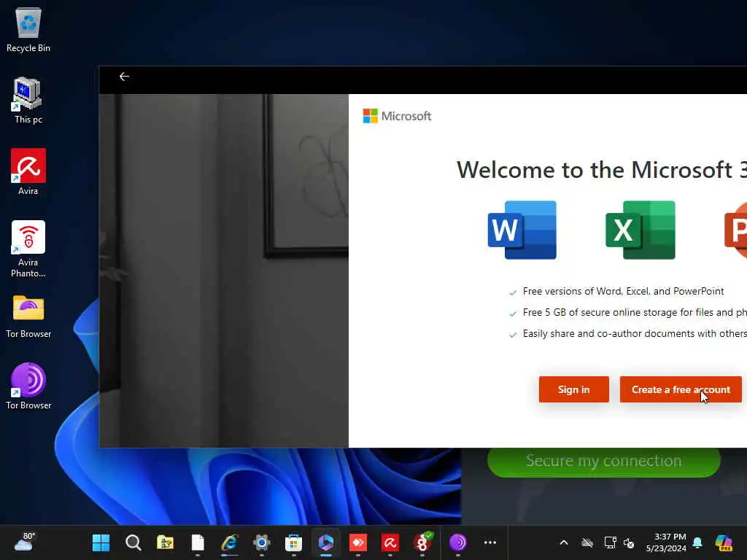This screenshot has width=747, height=560.
Task: Open the Recycle Bin desktop icon
Action: 28,31
